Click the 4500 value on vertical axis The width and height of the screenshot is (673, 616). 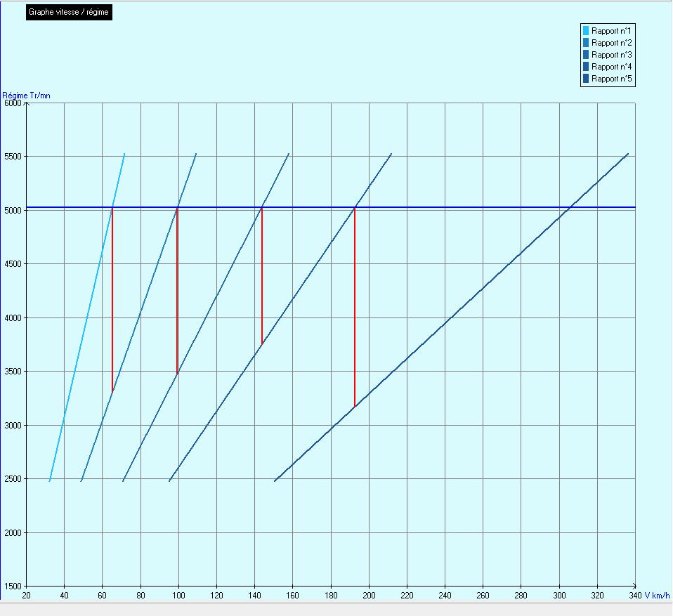point(13,264)
